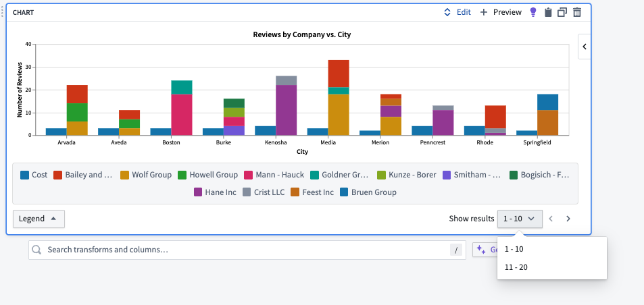Image resolution: width=644 pixels, height=305 pixels.
Task: Click the CHART header label
Action: pyautogui.click(x=23, y=12)
